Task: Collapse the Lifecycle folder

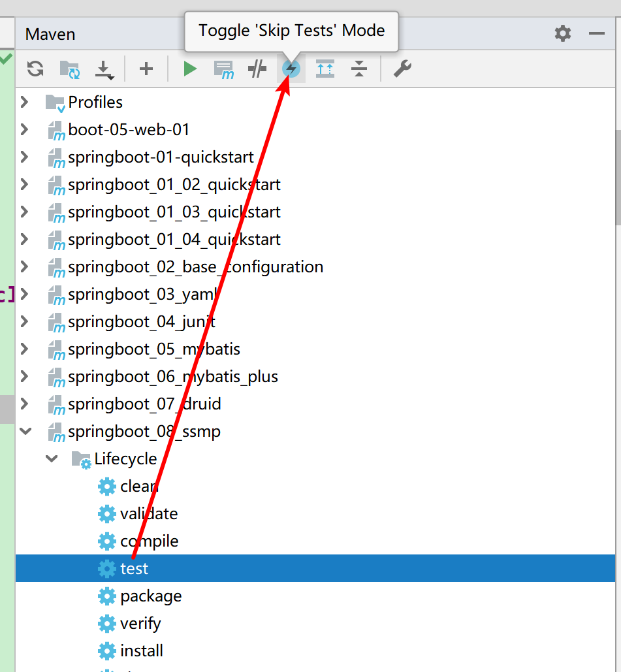Action: (52, 459)
